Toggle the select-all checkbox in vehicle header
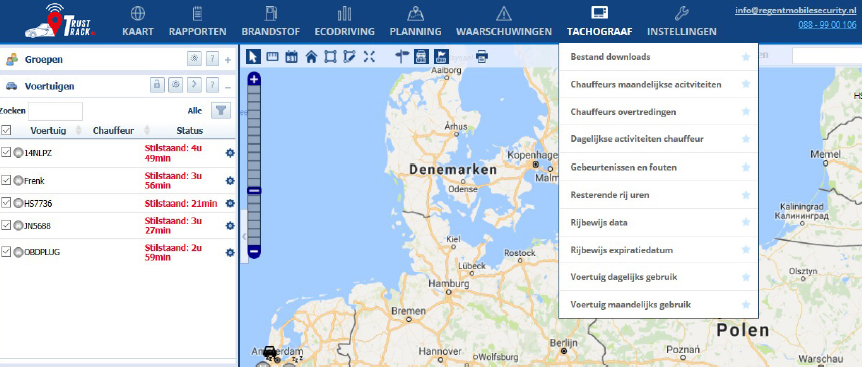The height and width of the screenshot is (367, 862). (6, 130)
